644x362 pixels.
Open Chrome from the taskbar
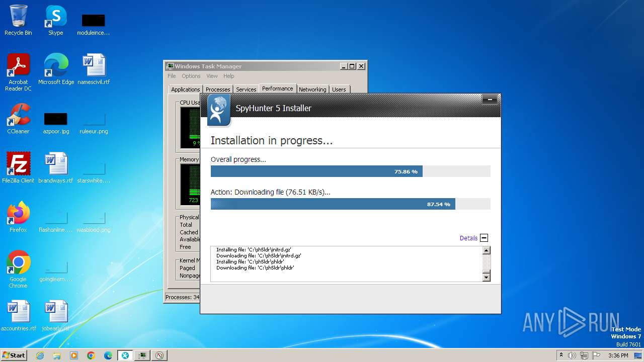pos(91,355)
